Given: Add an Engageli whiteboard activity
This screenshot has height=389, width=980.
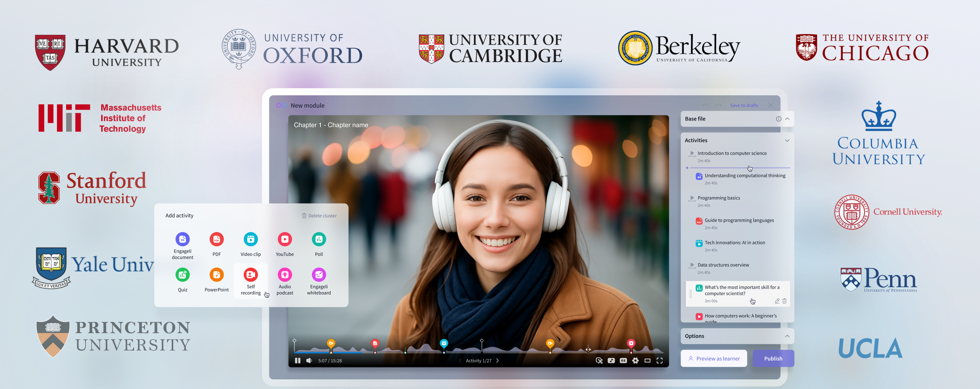Looking at the screenshot, I should [319, 281].
